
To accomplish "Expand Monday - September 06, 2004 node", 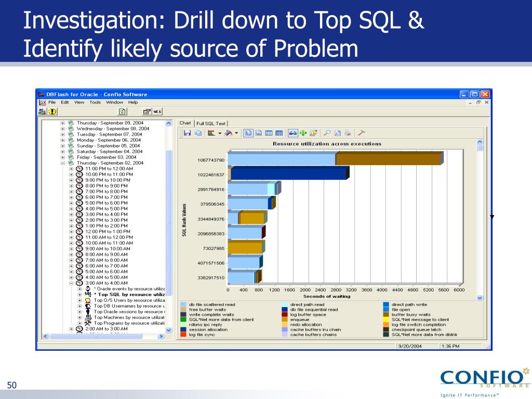I will click(63, 140).
